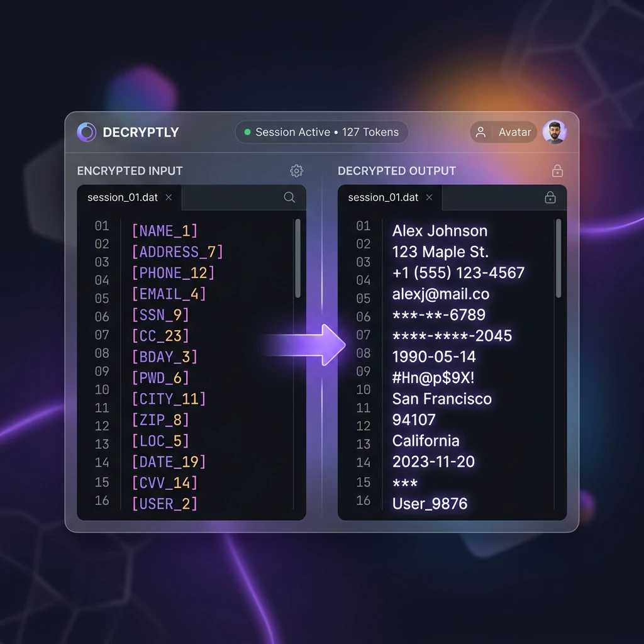The width and height of the screenshot is (644, 644).
Task: Click the California line
Action: (426, 441)
